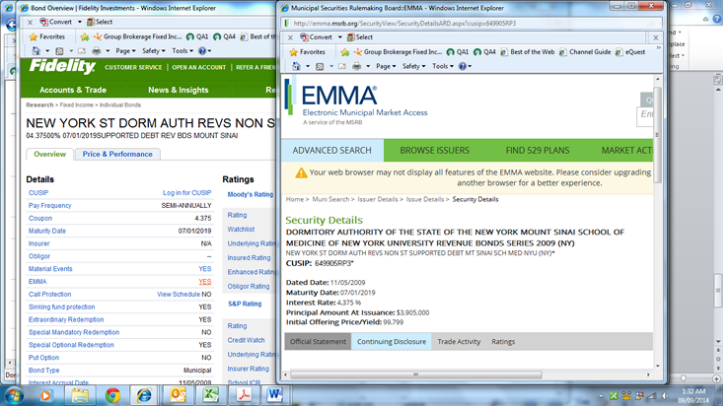
Task: Open the View Schedule link
Action: (x=178, y=295)
